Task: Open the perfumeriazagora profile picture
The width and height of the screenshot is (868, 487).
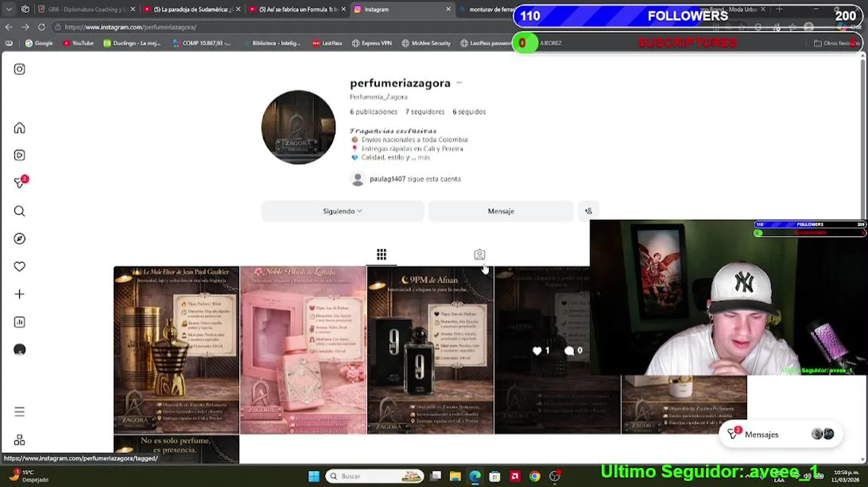Action: click(x=298, y=127)
